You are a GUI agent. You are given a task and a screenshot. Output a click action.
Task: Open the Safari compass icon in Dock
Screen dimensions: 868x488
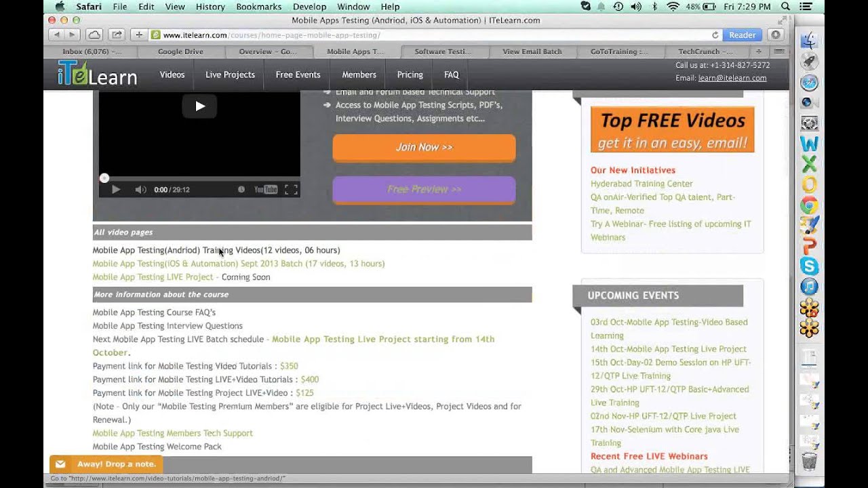click(x=809, y=83)
